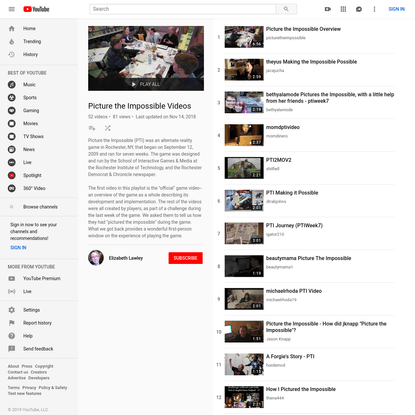Screen dimensions: 415x415
Task: Click the TV Shows icon in sidebar
Action: (x=12, y=136)
